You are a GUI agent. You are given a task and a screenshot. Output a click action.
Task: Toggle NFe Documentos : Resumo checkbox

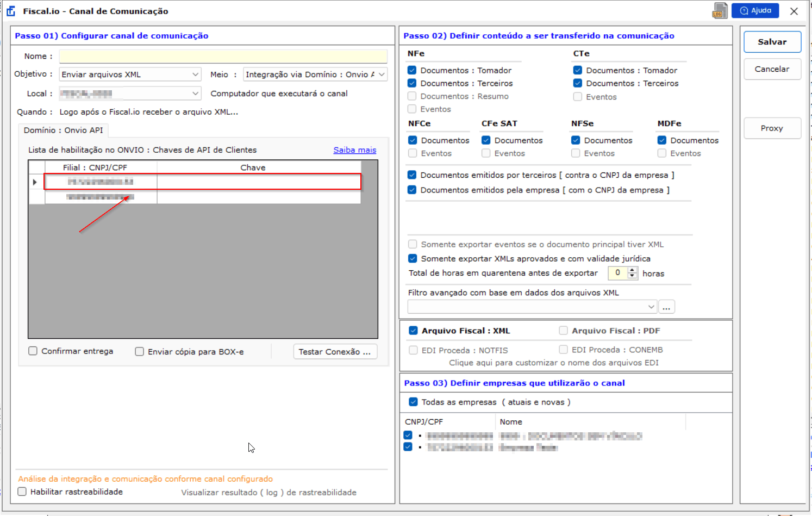(x=412, y=96)
